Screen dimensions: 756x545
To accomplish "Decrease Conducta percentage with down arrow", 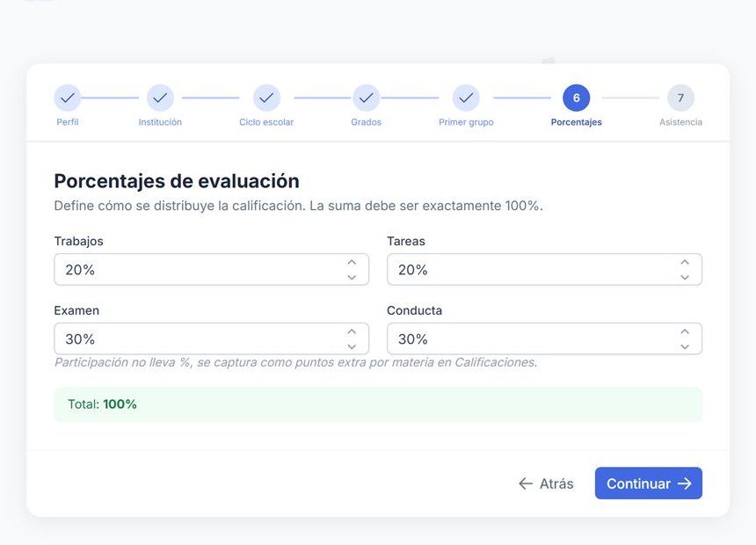I will pos(685,346).
